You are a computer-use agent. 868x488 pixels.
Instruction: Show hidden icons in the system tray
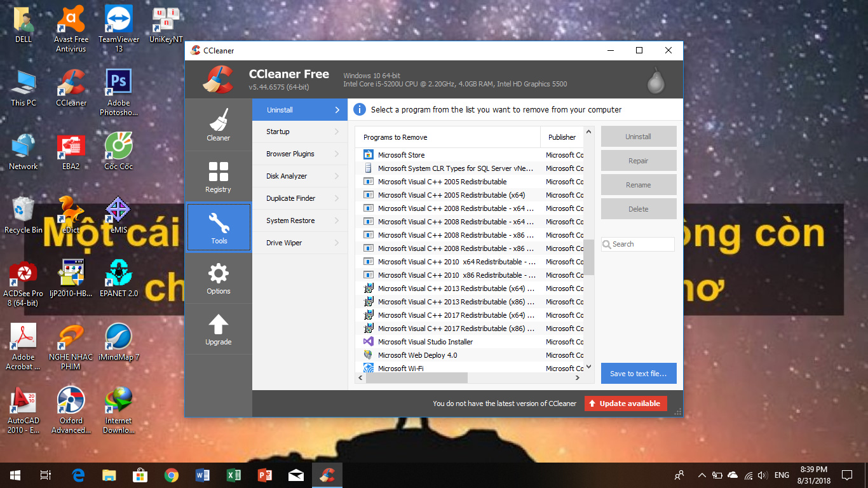pyautogui.click(x=702, y=475)
